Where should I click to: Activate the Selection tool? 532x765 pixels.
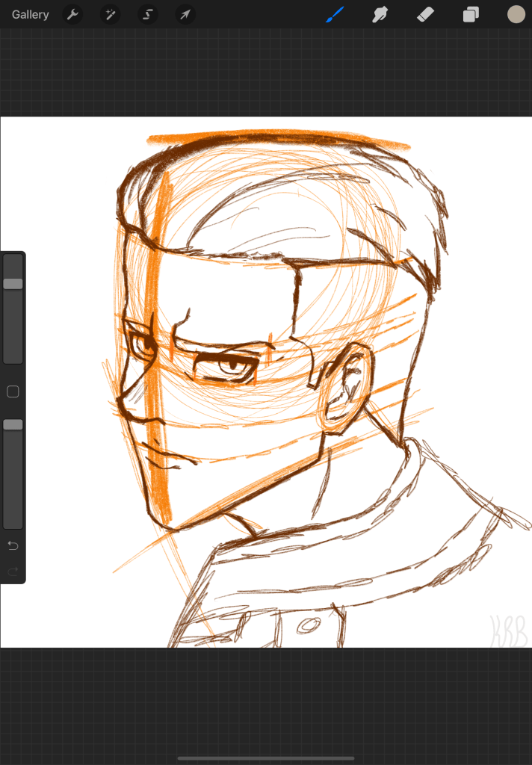(x=147, y=15)
